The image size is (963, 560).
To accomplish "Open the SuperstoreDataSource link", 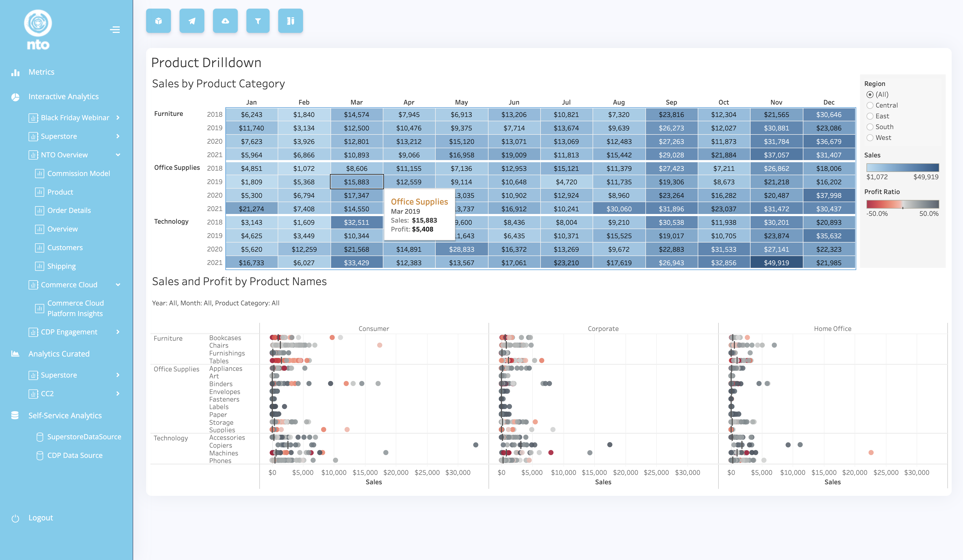I will click(84, 437).
